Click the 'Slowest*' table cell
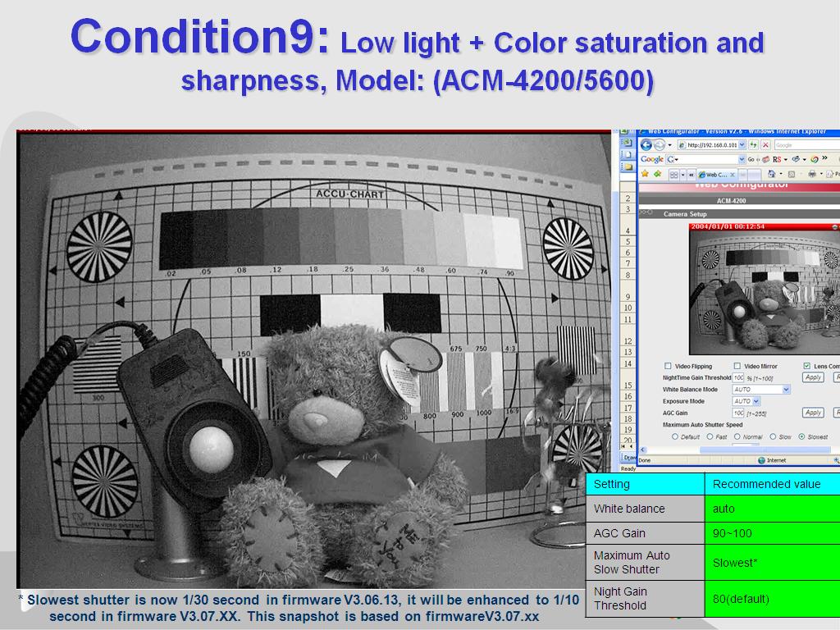This screenshot has height=630, width=840. (772, 563)
